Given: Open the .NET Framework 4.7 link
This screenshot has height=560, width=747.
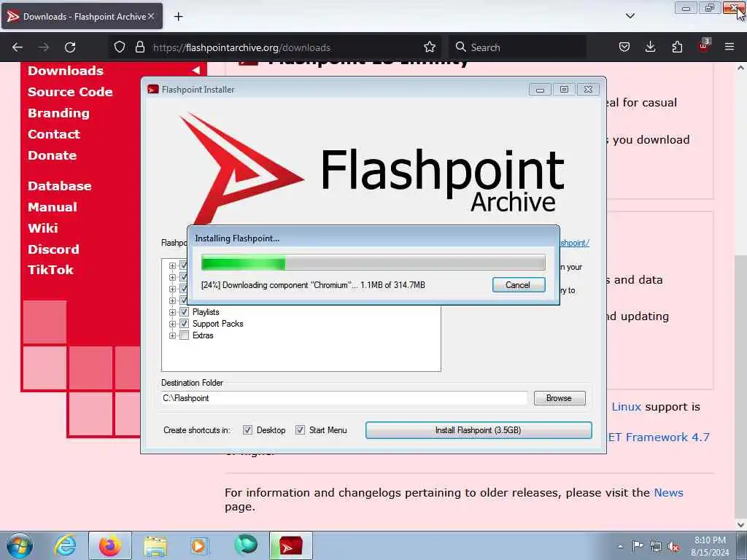Looking at the screenshot, I should [x=659, y=437].
